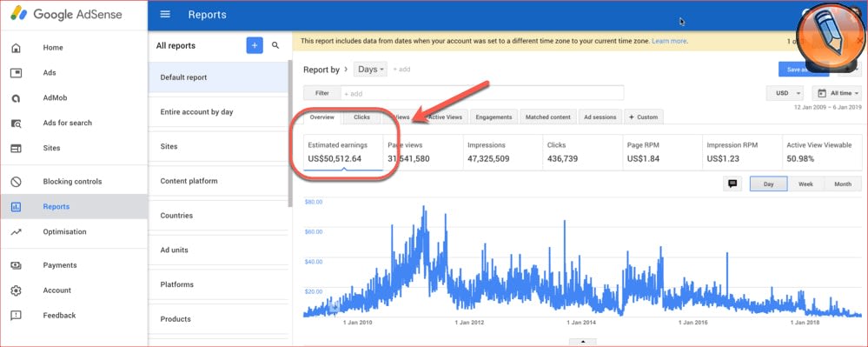The width and height of the screenshot is (868, 347).
Task: Click the Save as button
Action: (803, 70)
